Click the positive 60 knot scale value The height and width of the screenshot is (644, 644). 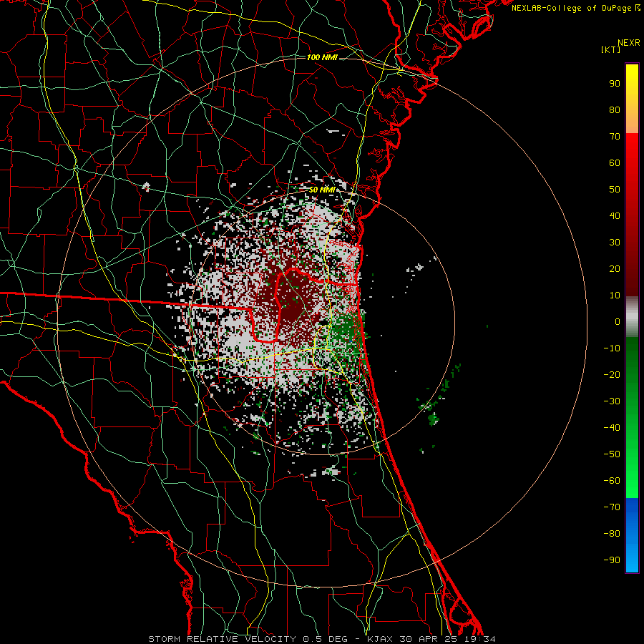tap(615, 162)
